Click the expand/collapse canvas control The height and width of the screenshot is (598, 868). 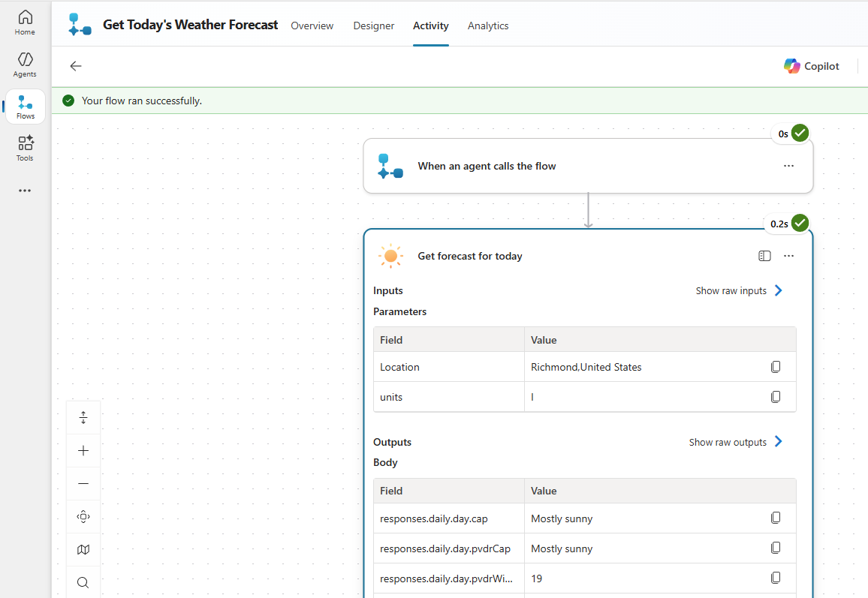click(83, 418)
